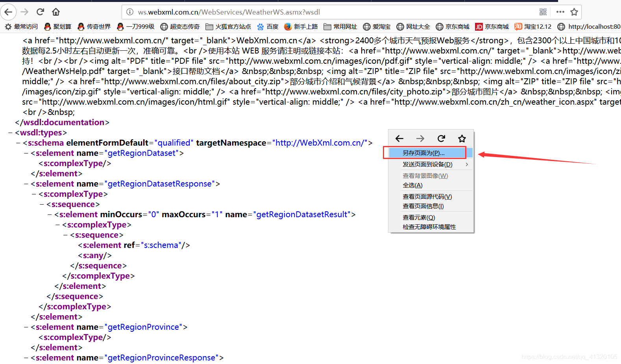Open the 网址大全 bookmark
This screenshot has width=621, height=364.
[413, 27]
